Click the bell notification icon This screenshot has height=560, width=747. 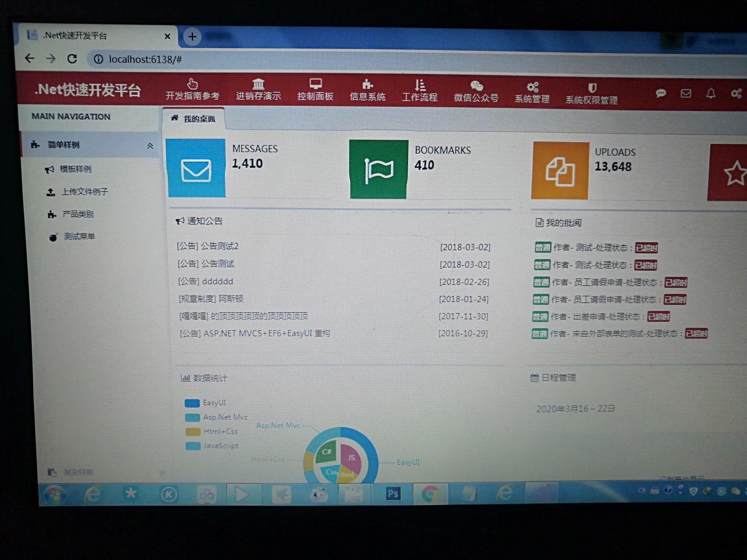(710, 93)
